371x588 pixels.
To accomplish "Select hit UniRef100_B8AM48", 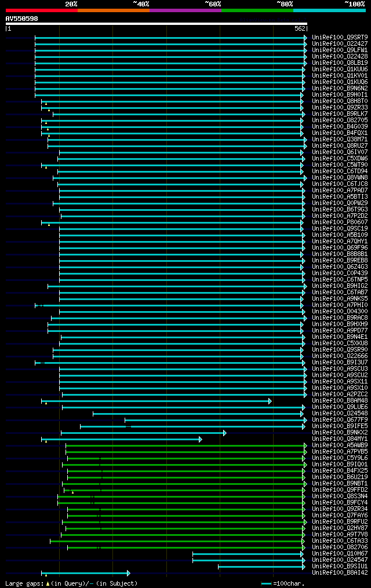I will (340, 401).
